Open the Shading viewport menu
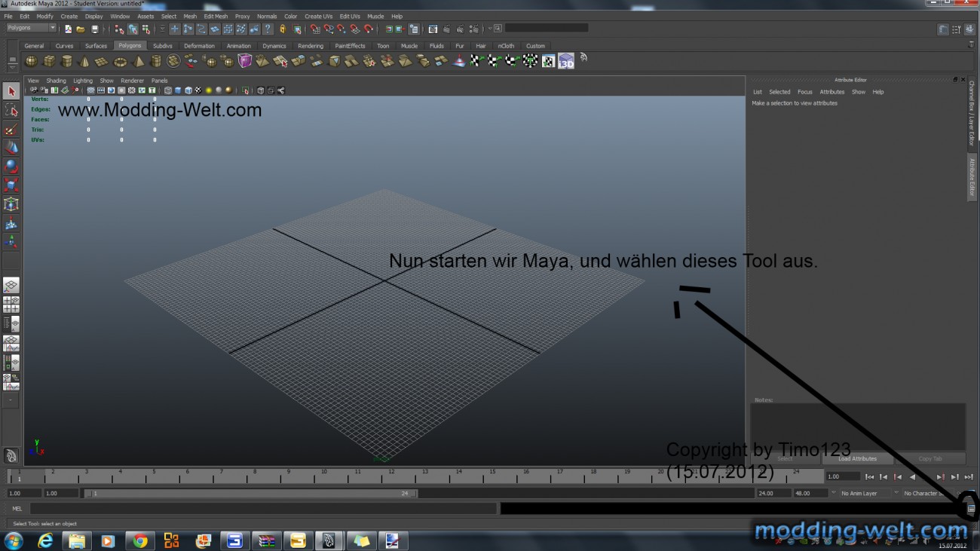The height and width of the screenshot is (551, 980). [57, 81]
